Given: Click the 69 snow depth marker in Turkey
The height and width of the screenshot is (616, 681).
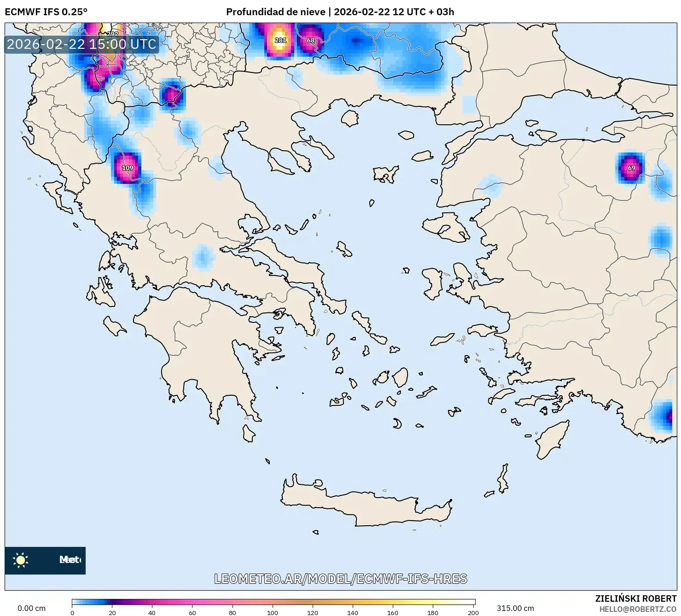Looking at the screenshot, I should (x=631, y=168).
